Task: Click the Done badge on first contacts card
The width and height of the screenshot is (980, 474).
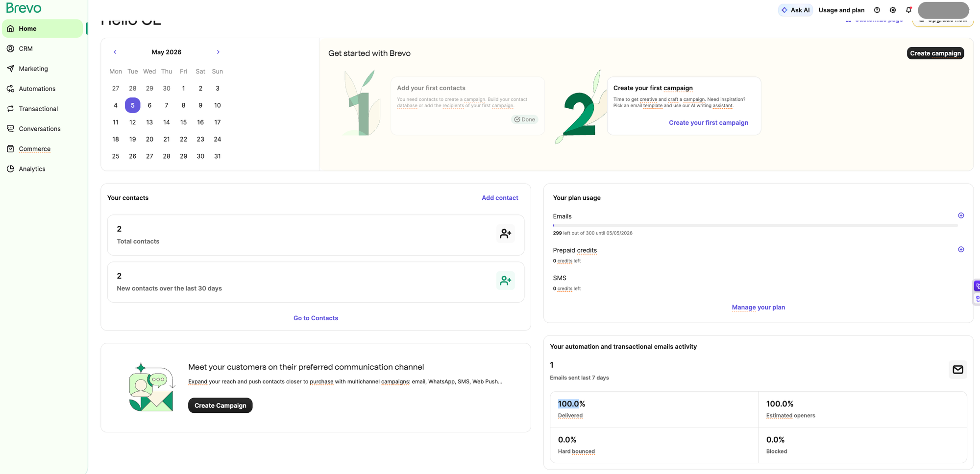Action: [x=525, y=119]
